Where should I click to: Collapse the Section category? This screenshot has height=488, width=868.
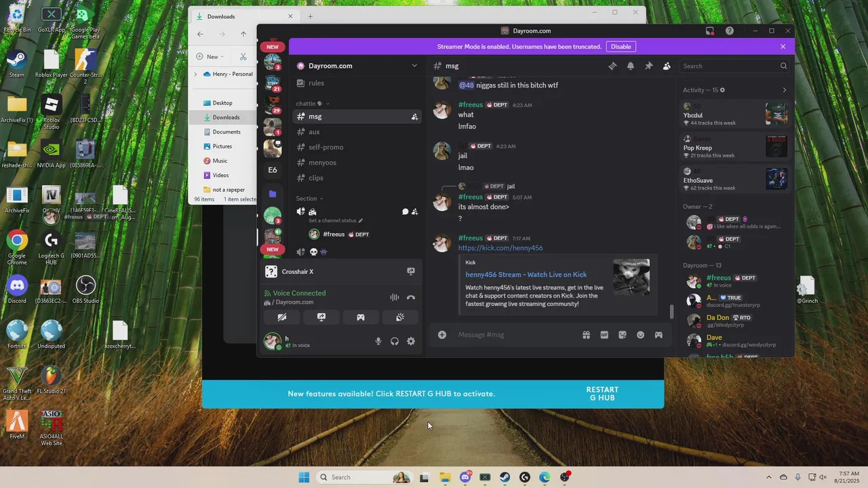point(309,199)
